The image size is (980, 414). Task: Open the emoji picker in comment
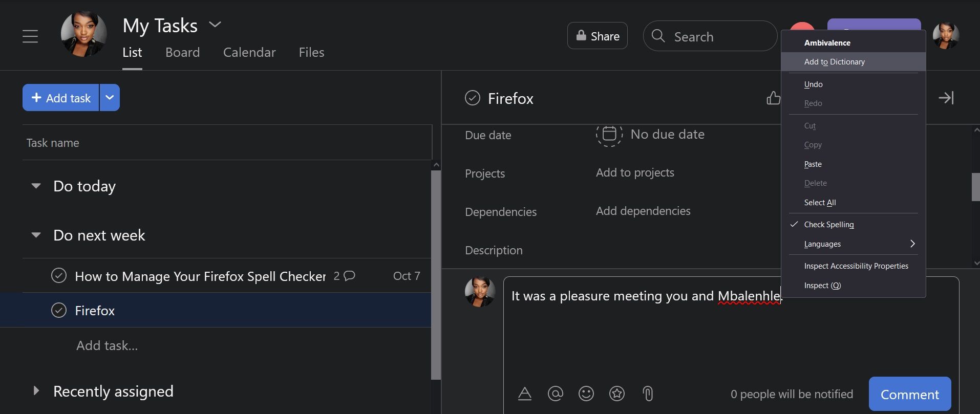(586, 394)
